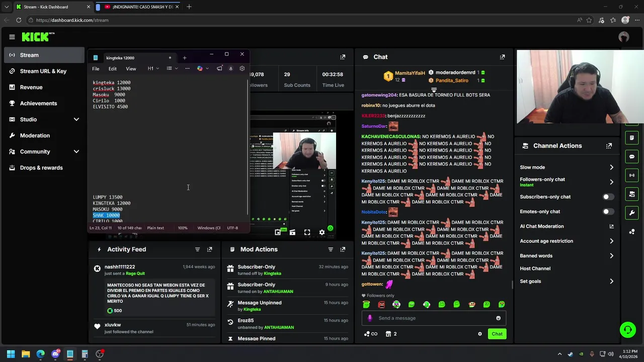Click Host Channel action
The height and width of the screenshot is (362, 644).
pos(535,268)
